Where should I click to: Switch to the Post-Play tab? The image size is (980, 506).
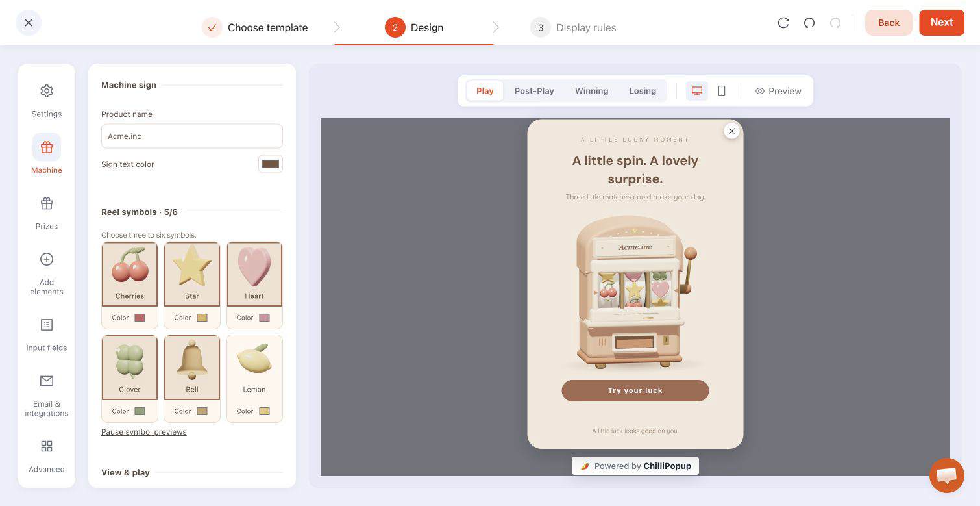(534, 91)
